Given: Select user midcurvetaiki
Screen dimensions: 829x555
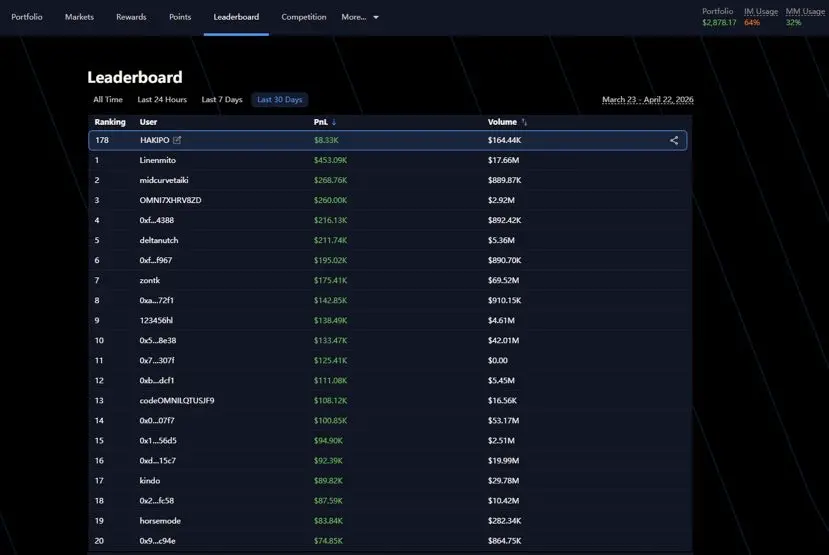Looking at the screenshot, I should click(x=164, y=180).
